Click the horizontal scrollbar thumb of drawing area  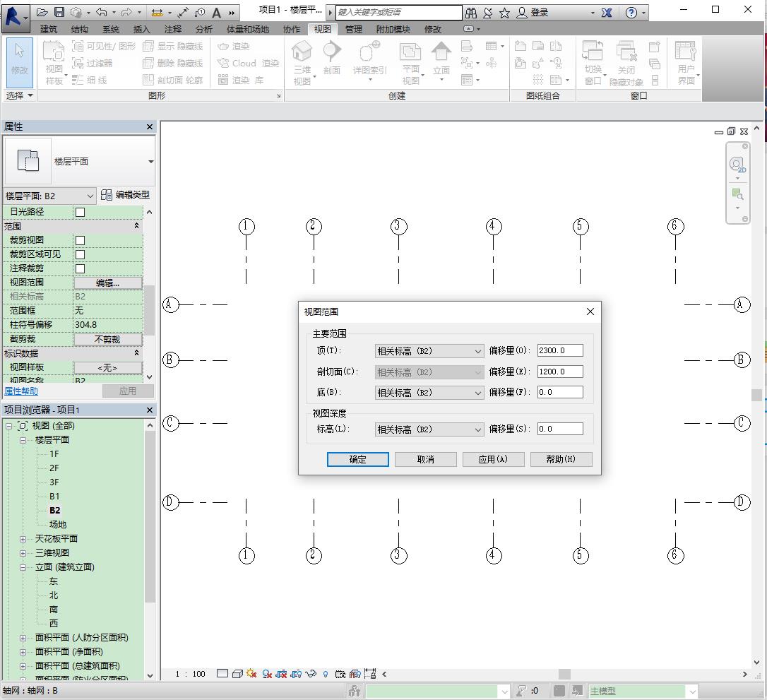pyautogui.click(x=564, y=674)
